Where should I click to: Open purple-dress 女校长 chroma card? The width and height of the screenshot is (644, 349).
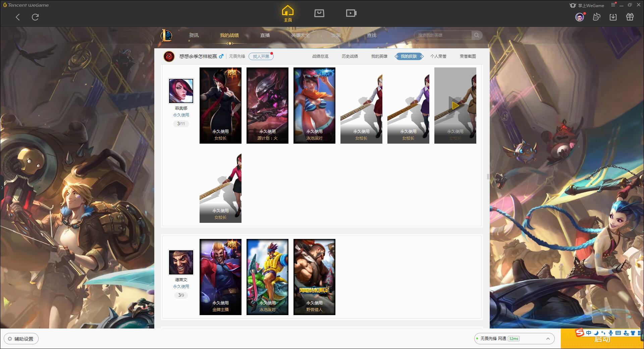[x=408, y=105]
